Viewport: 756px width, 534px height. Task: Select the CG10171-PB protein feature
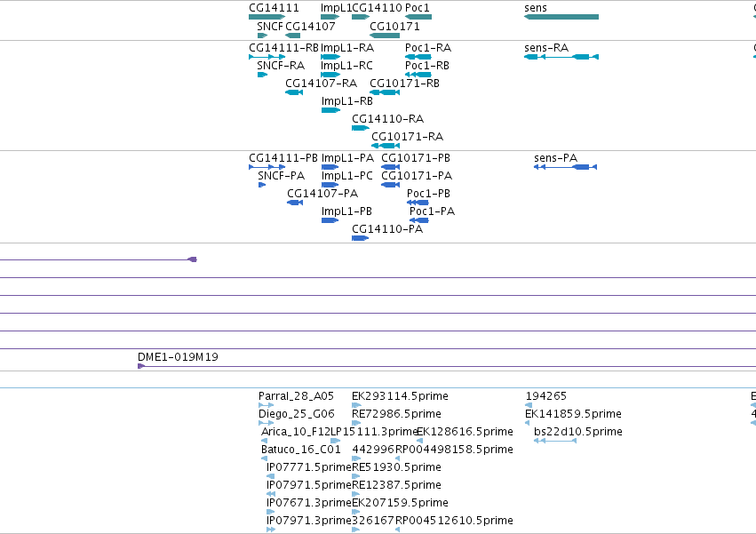coord(391,167)
